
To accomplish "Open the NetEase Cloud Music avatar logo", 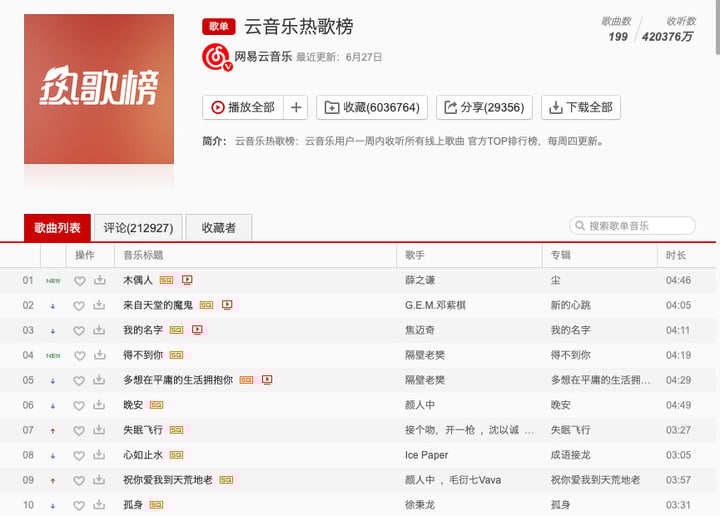I will click(x=217, y=57).
